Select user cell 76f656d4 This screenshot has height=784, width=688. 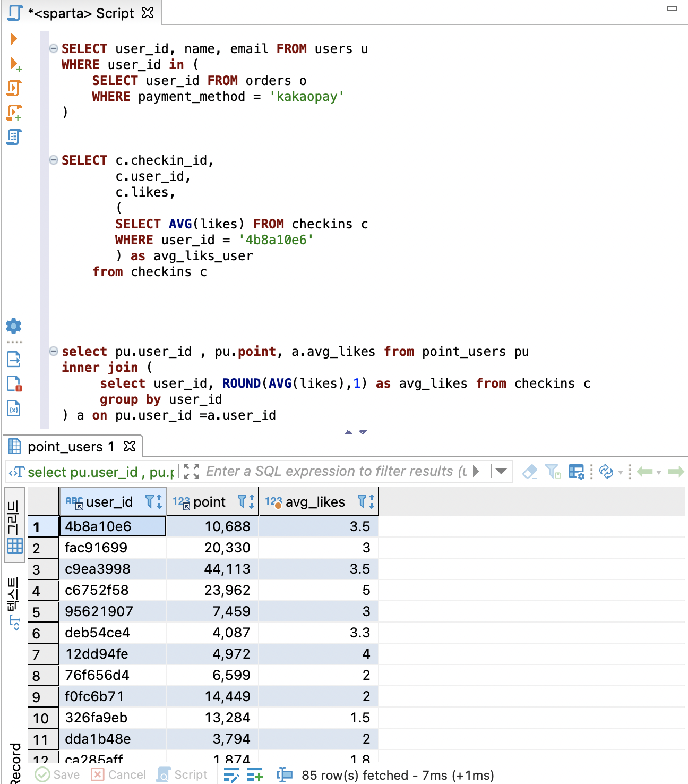pyautogui.click(x=113, y=675)
